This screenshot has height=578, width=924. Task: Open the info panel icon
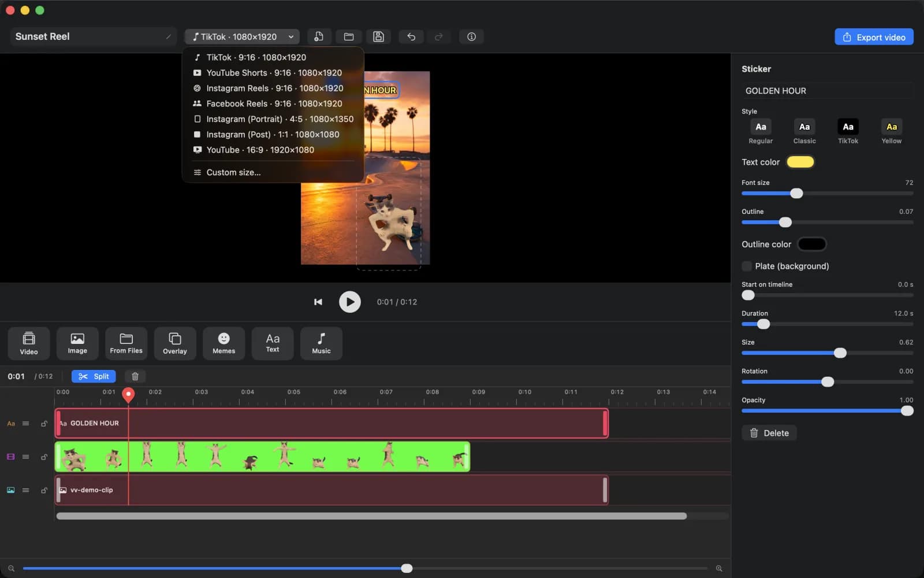471,36
